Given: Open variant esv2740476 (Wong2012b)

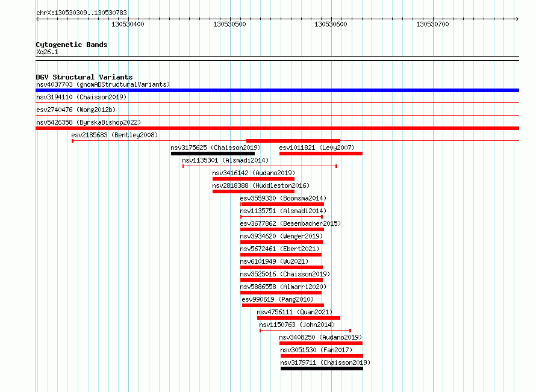Looking at the screenshot, I should click(x=76, y=110).
